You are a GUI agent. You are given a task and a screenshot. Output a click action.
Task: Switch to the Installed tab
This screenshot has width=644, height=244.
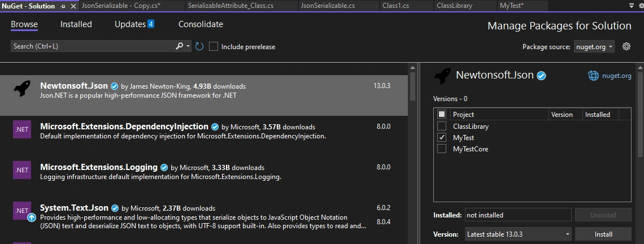[x=76, y=24]
